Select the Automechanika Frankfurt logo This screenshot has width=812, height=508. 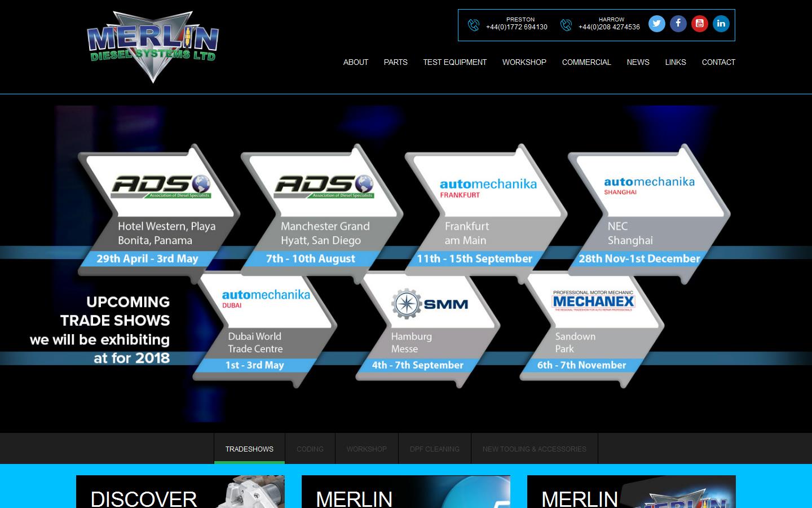488,185
